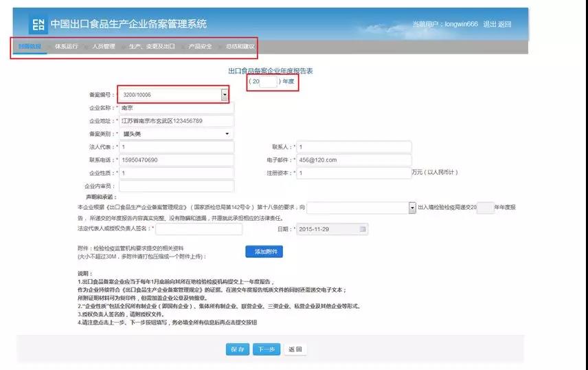This screenshot has height=370, width=588.
Task: Click the 返回 link in header
Action: pyautogui.click(x=504, y=24)
